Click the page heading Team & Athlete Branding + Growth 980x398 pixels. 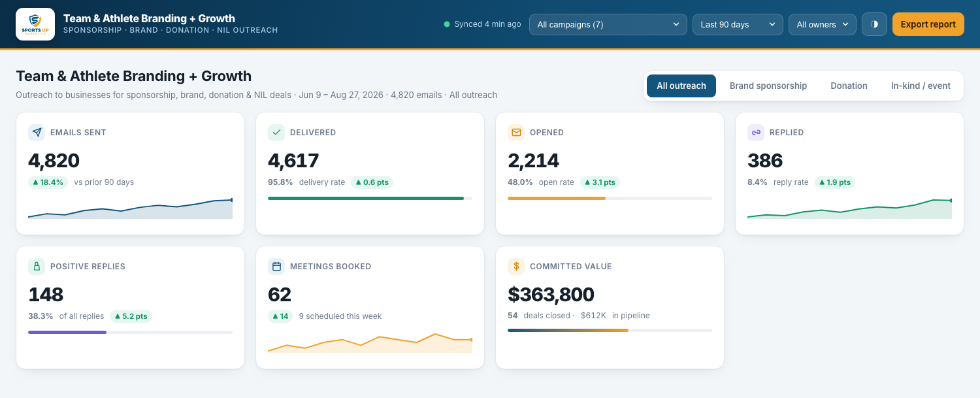(133, 76)
